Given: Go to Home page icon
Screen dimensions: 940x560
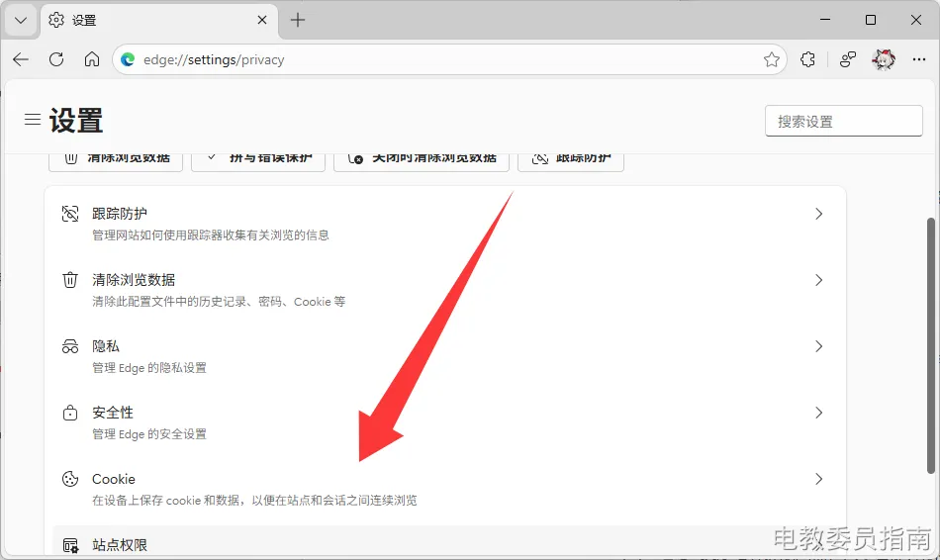Looking at the screenshot, I should coord(92,59).
